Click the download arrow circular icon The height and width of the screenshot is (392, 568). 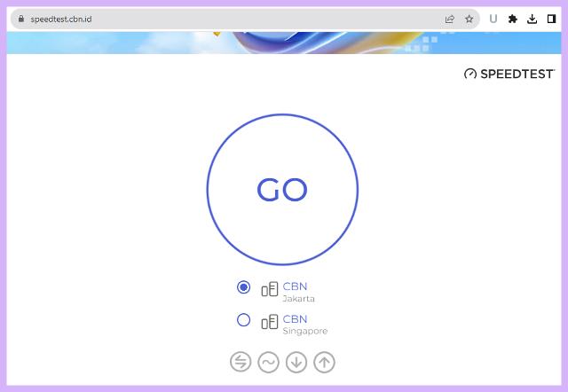tap(296, 362)
